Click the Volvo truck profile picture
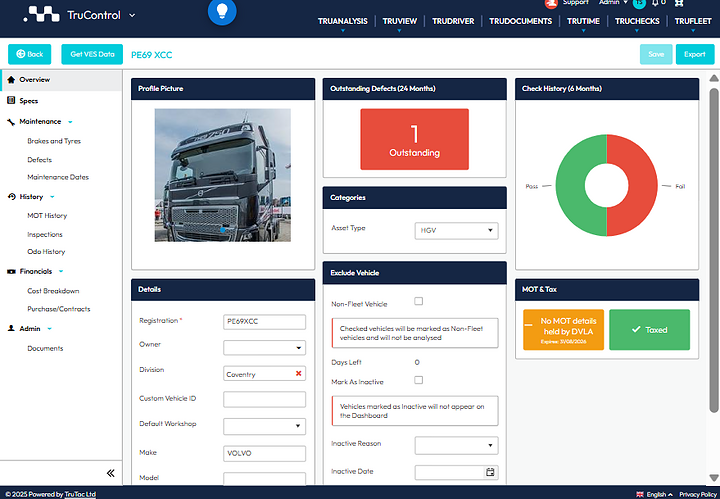This screenshot has width=720, height=499. [223, 175]
